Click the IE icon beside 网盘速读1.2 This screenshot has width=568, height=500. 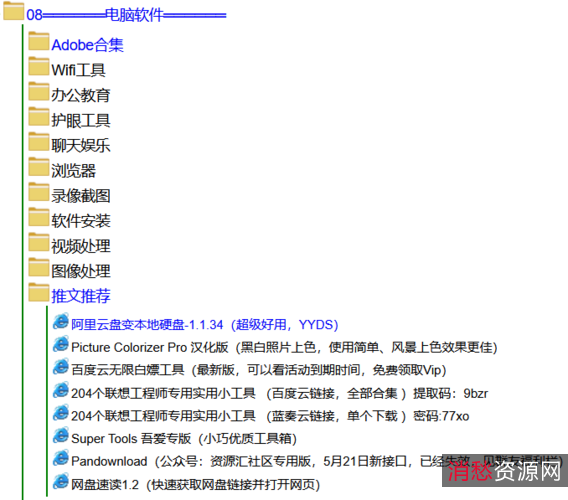coord(60,481)
